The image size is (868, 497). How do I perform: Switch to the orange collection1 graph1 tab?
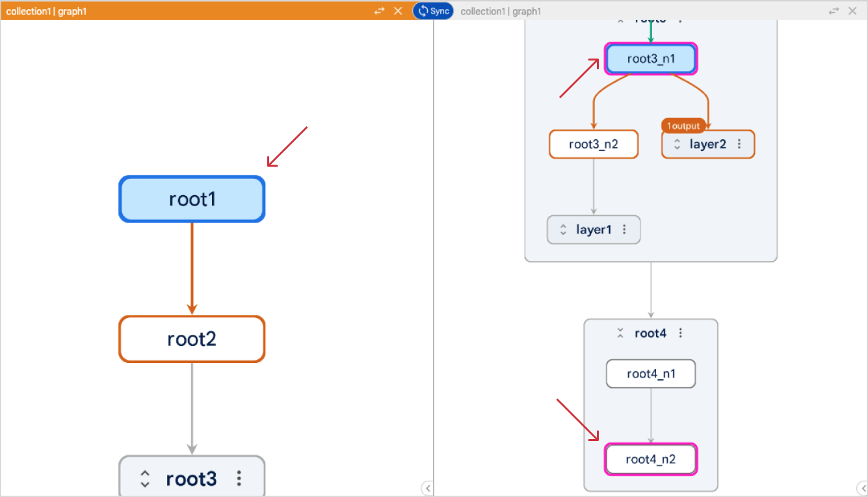[x=46, y=10]
